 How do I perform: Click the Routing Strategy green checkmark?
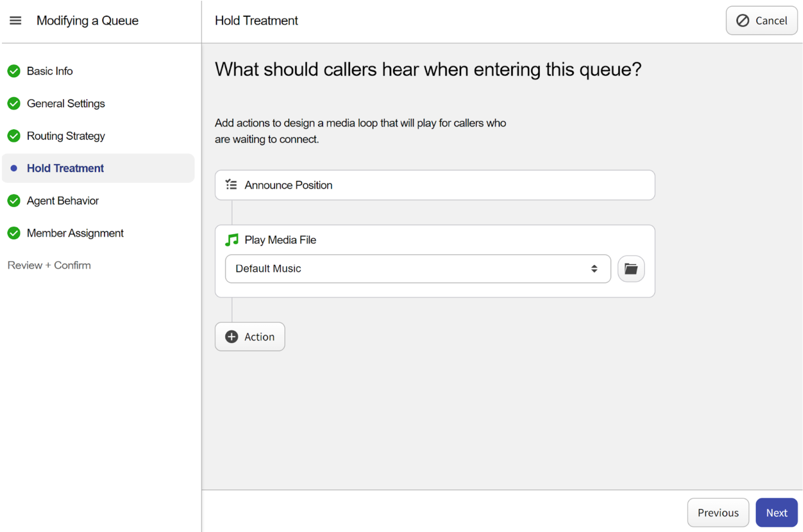pyautogui.click(x=14, y=136)
